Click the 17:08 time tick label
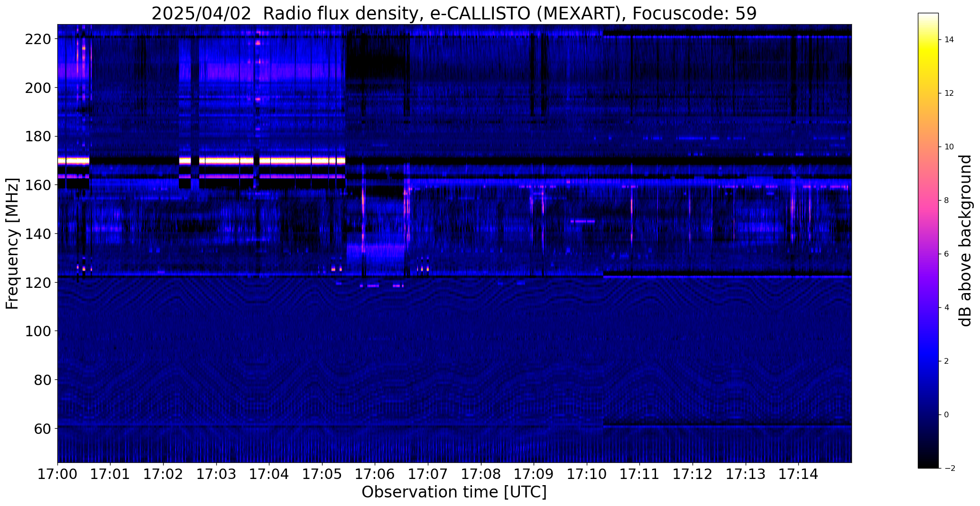This screenshot has width=980, height=506. [x=481, y=474]
